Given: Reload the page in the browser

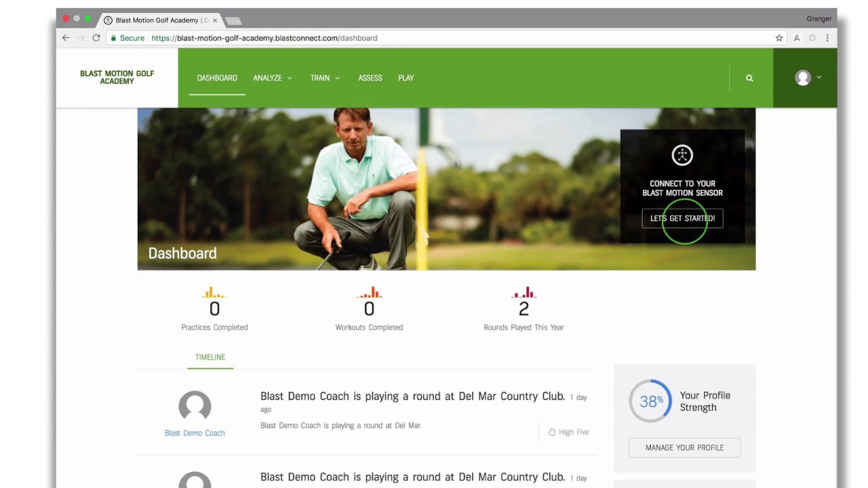Looking at the screenshot, I should (96, 38).
